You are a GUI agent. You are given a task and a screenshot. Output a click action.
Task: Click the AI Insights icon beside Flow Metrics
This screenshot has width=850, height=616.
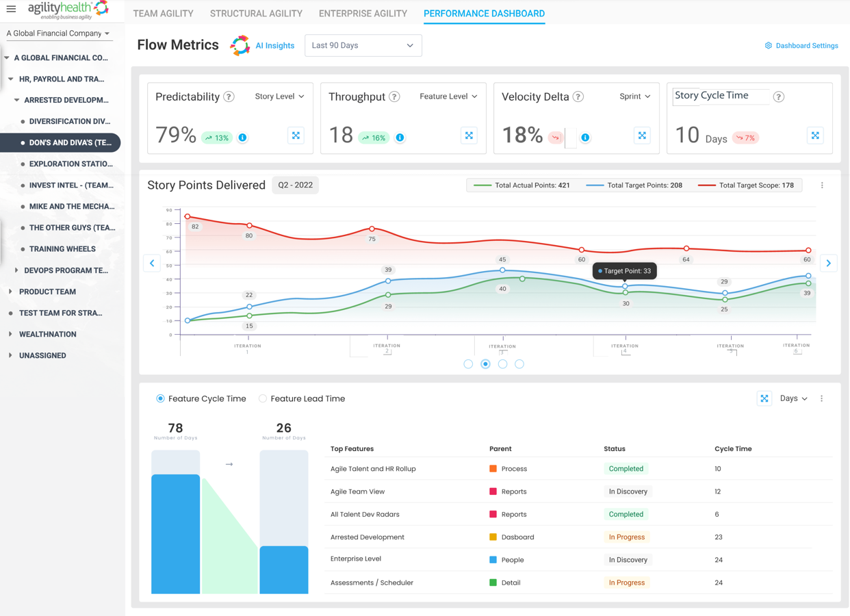[x=240, y=45]
